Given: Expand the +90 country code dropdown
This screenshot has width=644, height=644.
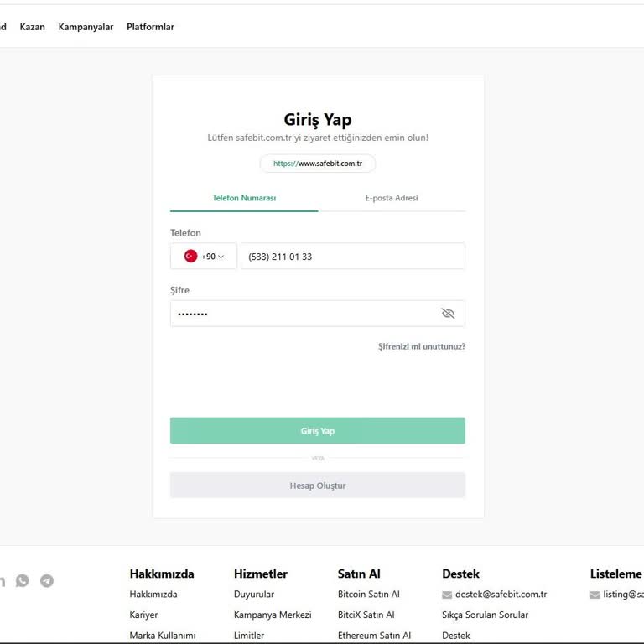Looking at the screenshot, I should (204, 257).
